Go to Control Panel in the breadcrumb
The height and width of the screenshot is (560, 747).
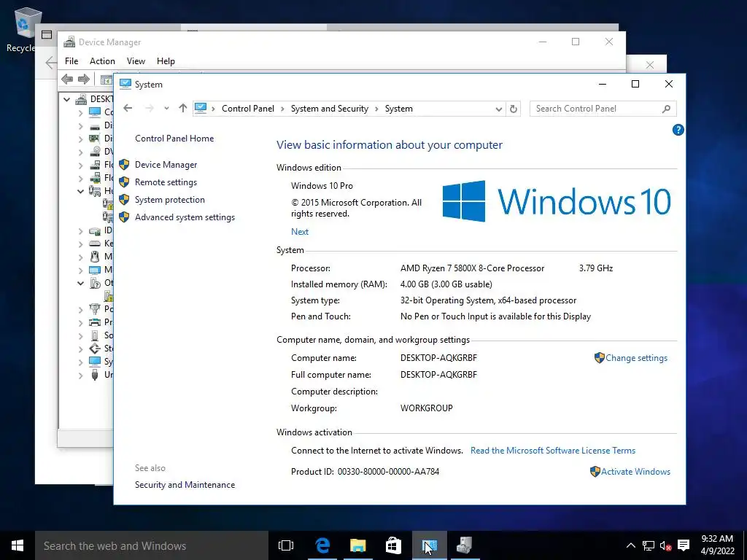pyautogui.click(x=248, y=109)
